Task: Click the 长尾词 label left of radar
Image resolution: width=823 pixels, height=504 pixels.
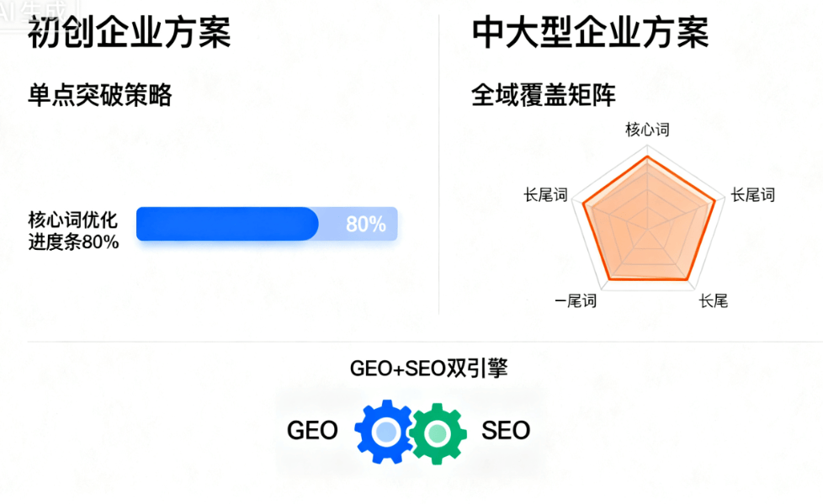Action: pos(545,195)
